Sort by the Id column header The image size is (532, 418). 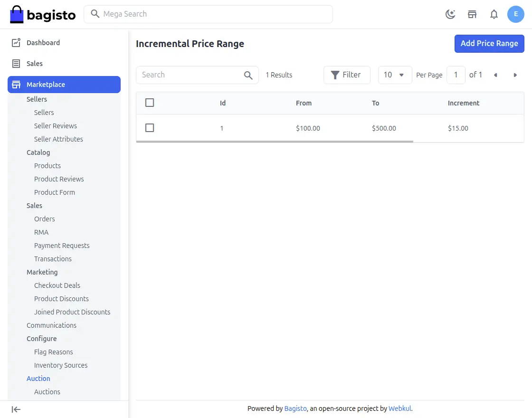[223, 103]
